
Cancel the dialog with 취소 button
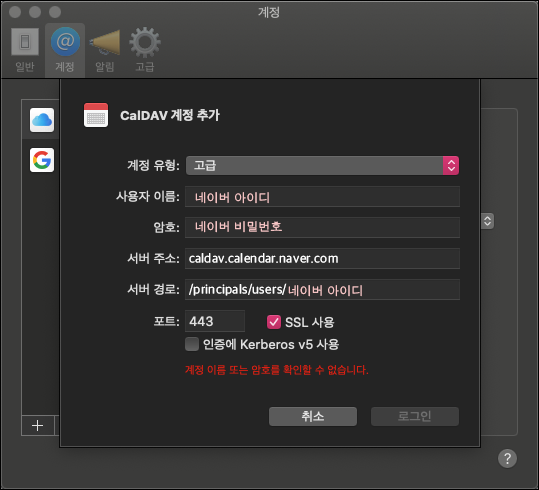coord(313,416)
